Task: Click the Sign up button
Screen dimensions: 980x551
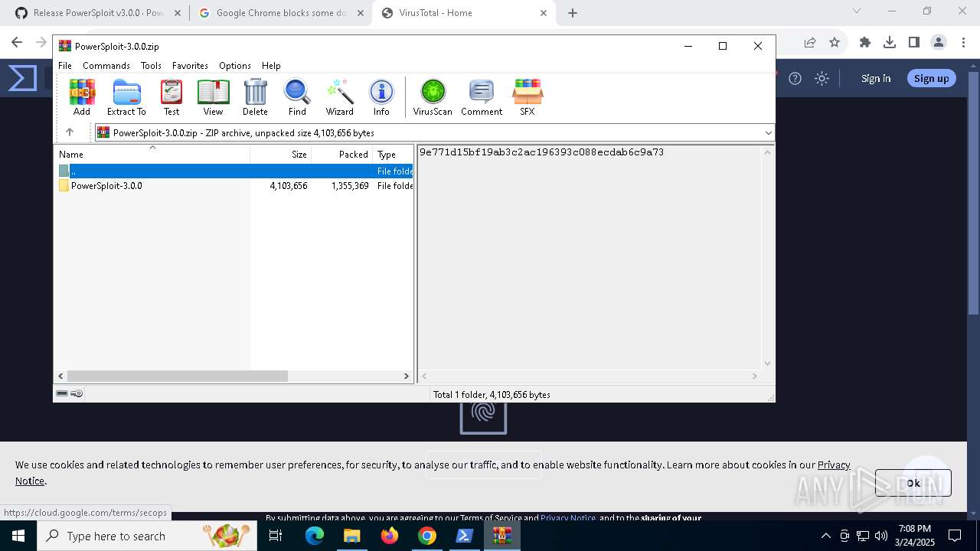Action: point(931,78)
